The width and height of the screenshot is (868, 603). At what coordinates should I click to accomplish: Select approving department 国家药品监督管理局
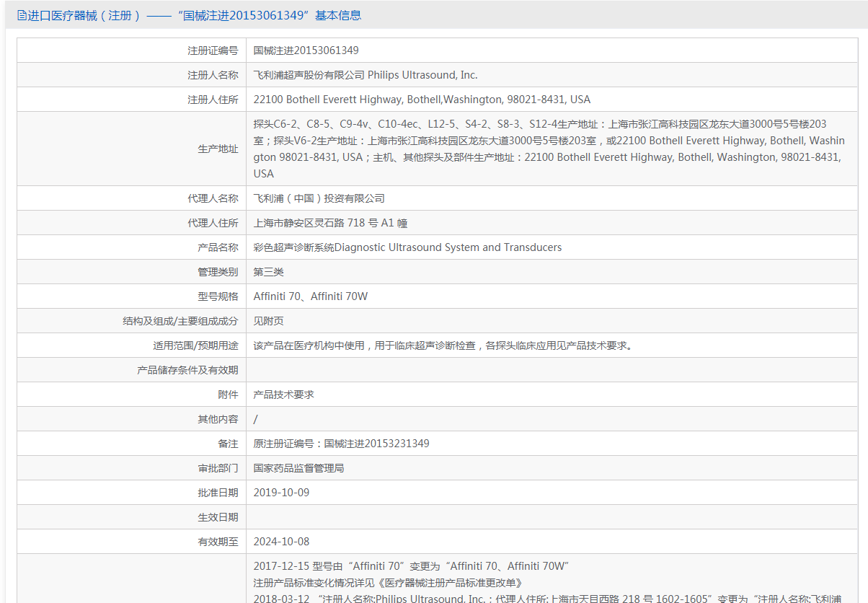[299, 468]
